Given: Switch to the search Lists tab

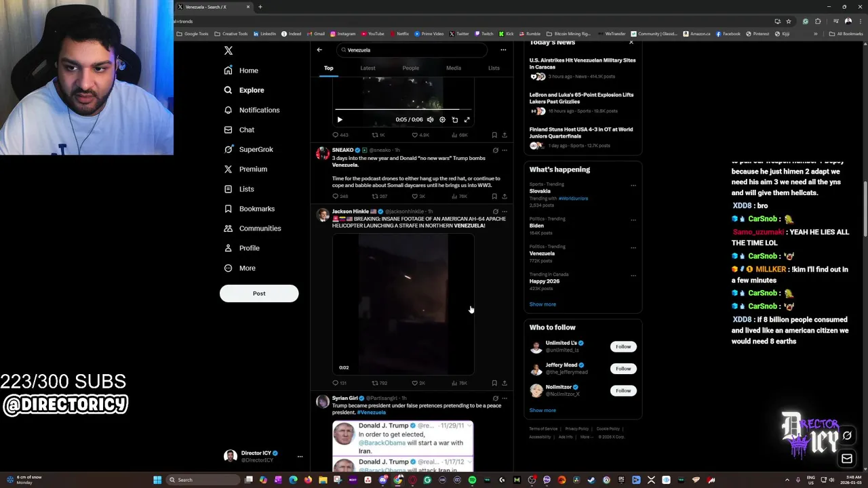Looking at the screenshot, I should [494, 68].
